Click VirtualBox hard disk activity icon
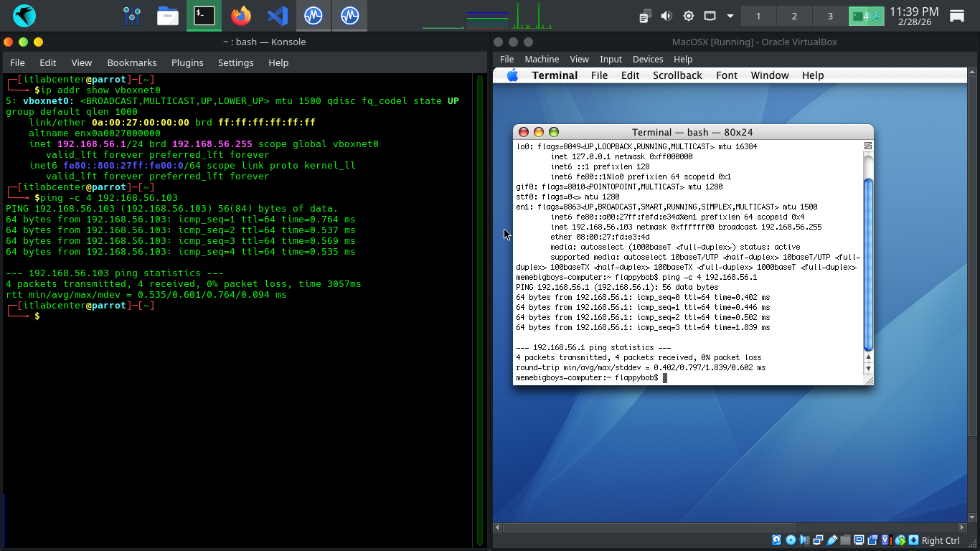 click(777, 540)
